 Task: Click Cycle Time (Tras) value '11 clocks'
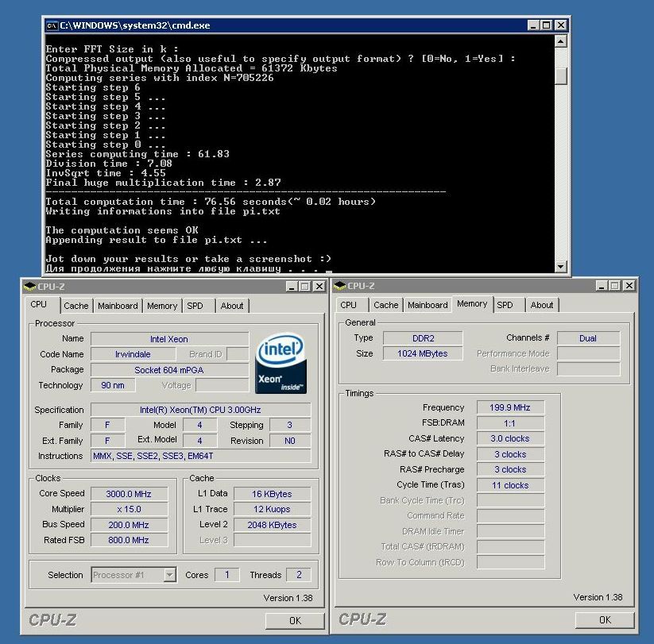pyautogui.click(x=510, y=485)
